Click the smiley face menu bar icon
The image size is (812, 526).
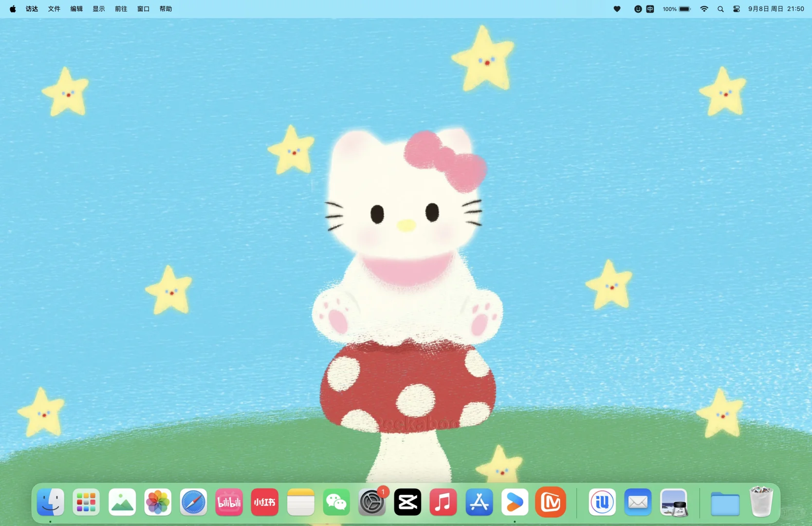pos(638,9)
